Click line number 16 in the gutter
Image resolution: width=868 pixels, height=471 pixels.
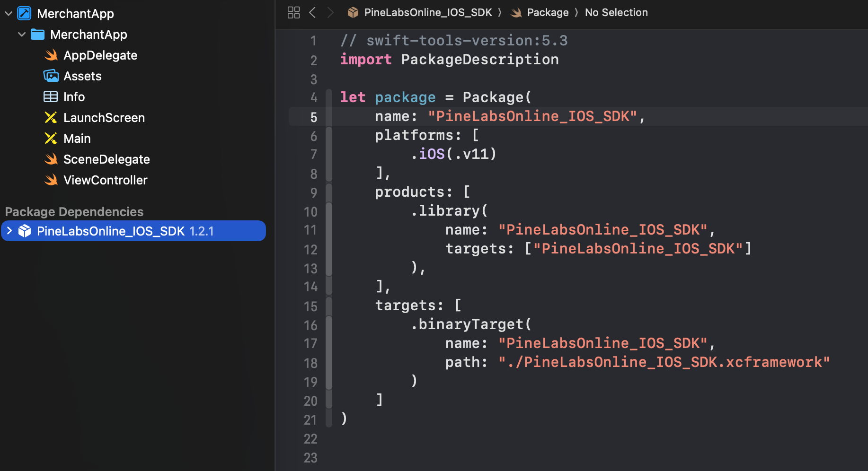[310, 325]
